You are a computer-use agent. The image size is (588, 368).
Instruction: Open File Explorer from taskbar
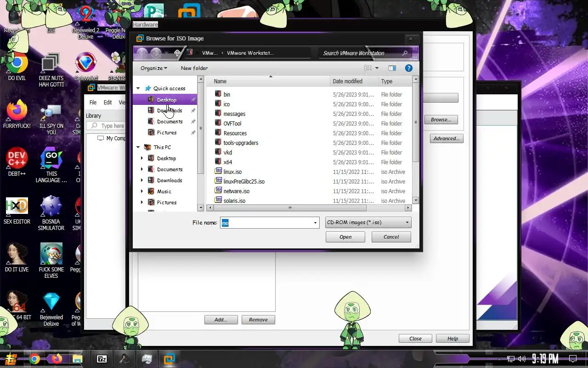[x=78, y=359]
